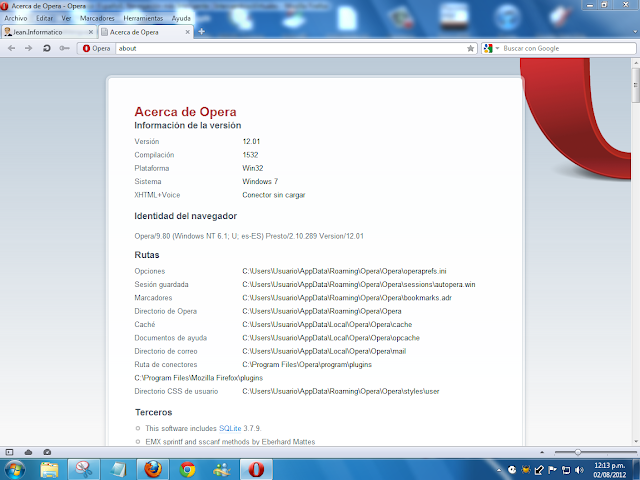Select the browser identity user agent string

tap(249, 236)
